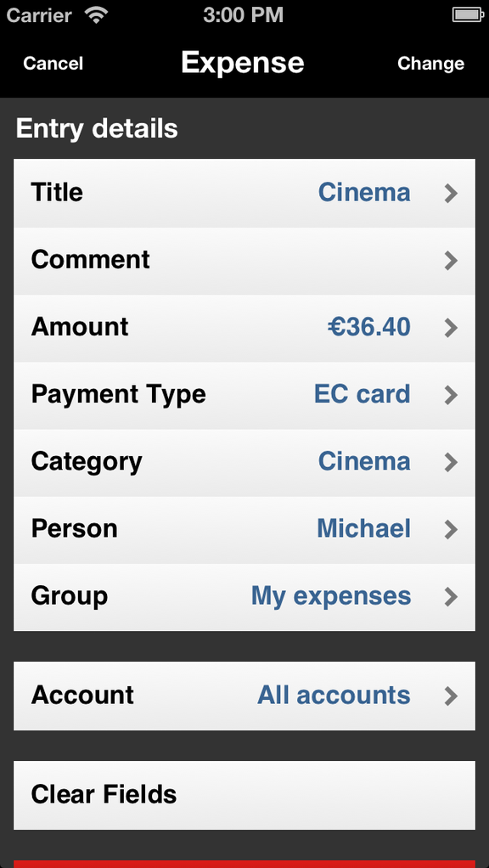Select the Group label row
489x868 pixels.
[x=244, y=597]
